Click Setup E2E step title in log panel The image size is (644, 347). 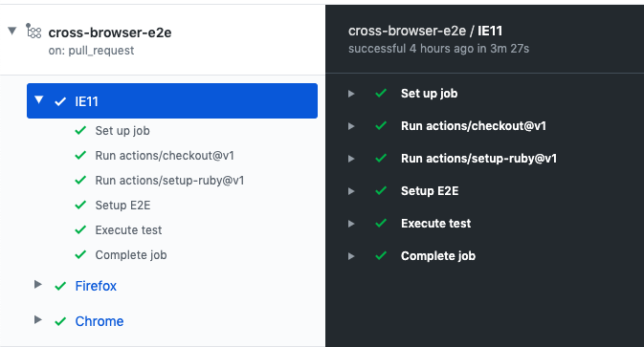(x=430, y=191)
